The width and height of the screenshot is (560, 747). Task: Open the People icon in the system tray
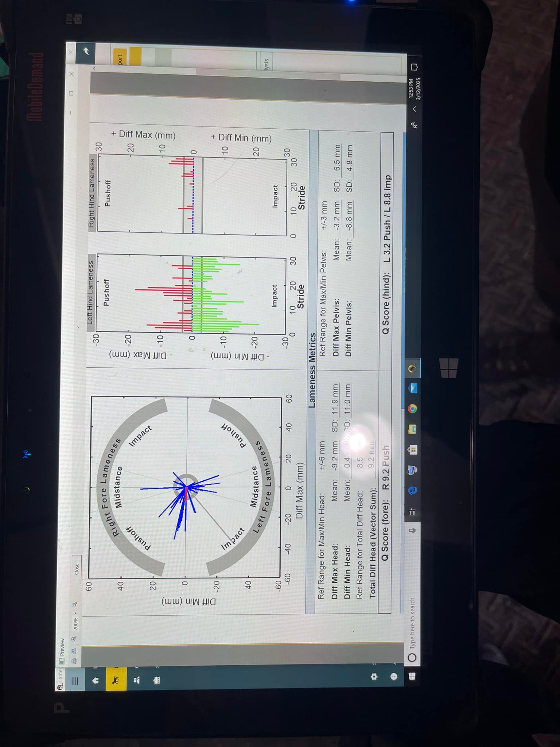click(x=415, y=125)
